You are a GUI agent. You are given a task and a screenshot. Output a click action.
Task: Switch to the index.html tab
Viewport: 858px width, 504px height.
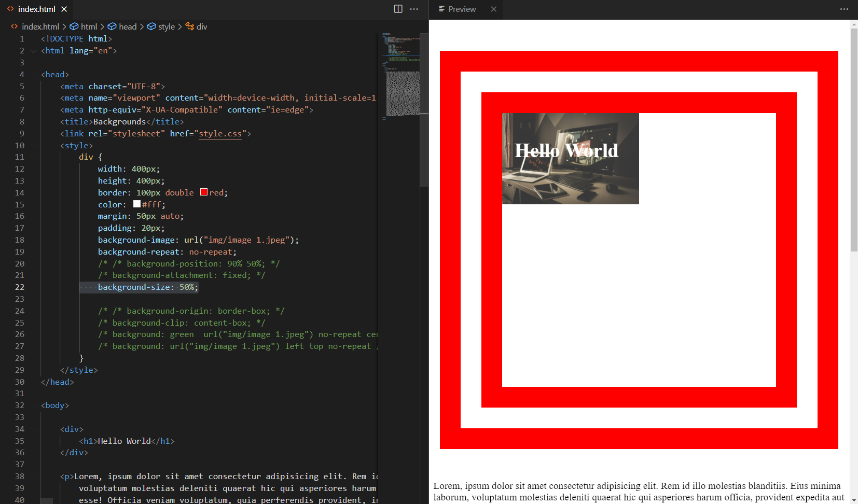pyautogui.click(x=35, y=9)
